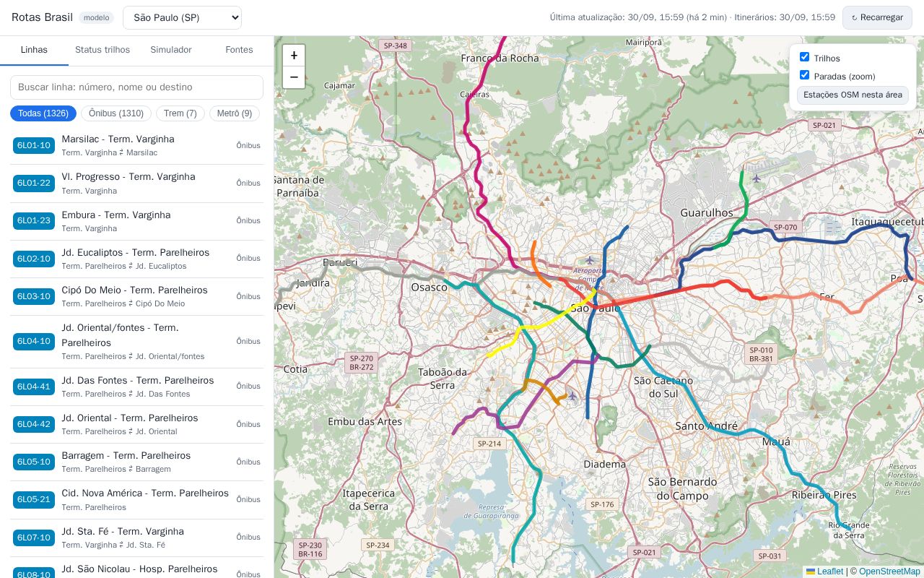This screenshot has width=924, height=578.
Task: Select Embura - Term. Varginha line
Action: (137, 220)
